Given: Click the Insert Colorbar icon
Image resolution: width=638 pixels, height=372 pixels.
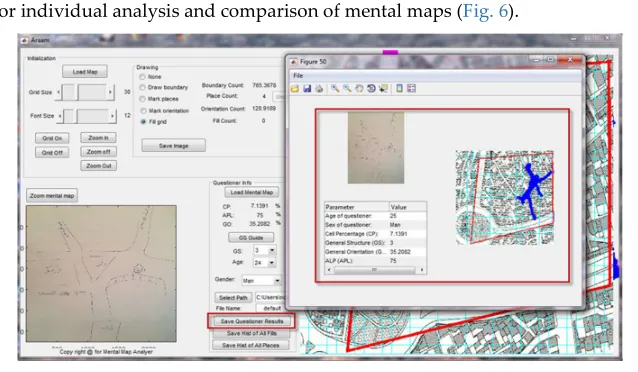Looking at the screenshot, I should pos(400,88).
